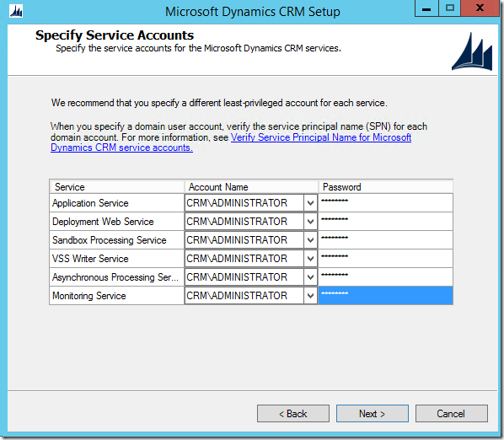Focus the highlighted Monitoring Service password field

click(x=385, y=296)
